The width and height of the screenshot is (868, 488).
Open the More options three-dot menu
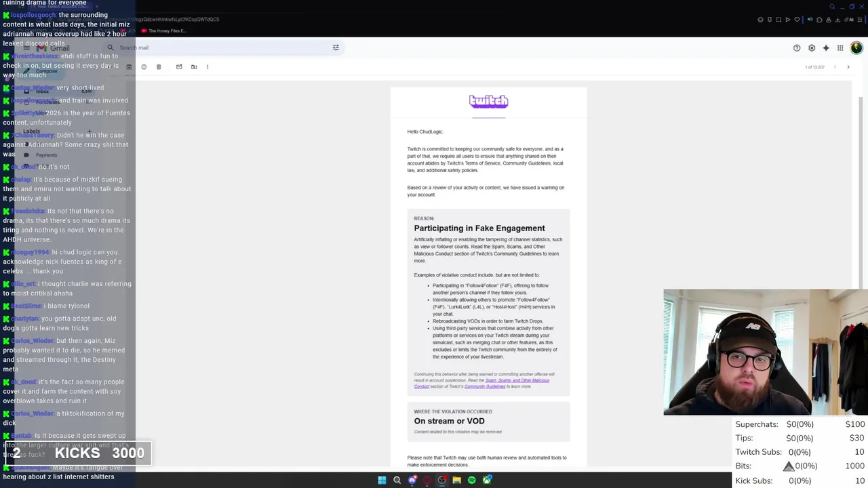pyautogui.click(x=208, y=67)
